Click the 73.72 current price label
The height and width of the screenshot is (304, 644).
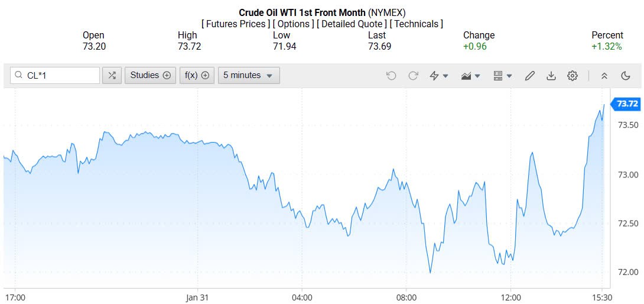(x=627, y=104)
